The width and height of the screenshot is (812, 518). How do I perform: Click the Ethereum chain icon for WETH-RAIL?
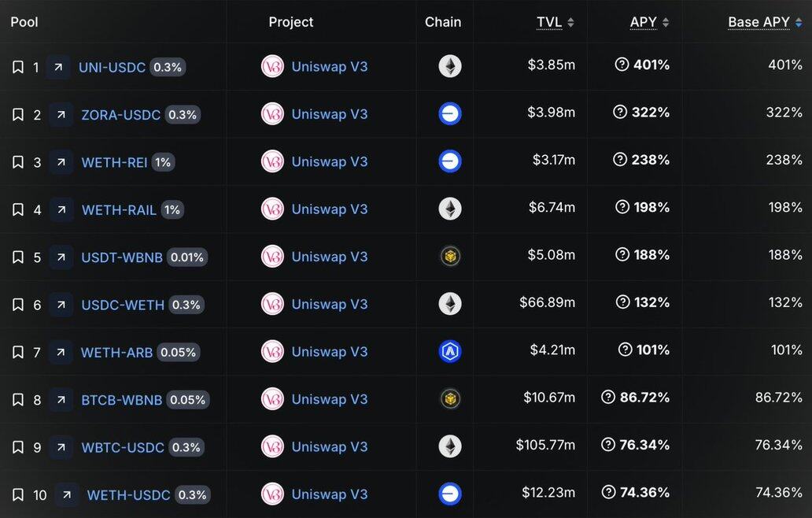[450, 209]
